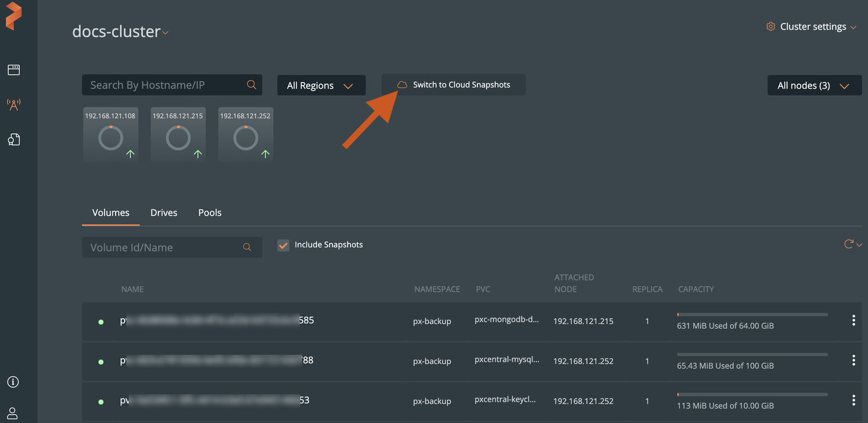Expand the All Regions dropdown
The width and height of the screenshot is (868, 423).
pyautogui.click(x=321, y=85)
